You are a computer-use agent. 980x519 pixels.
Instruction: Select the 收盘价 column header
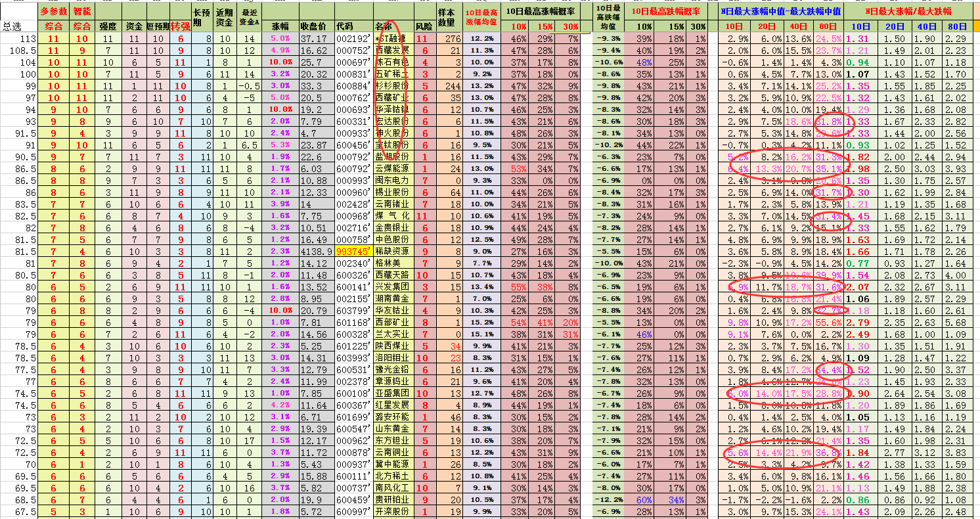pos(313,26)
